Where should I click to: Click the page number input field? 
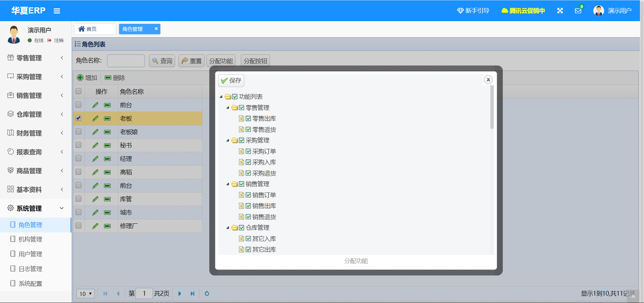(144, 294)
